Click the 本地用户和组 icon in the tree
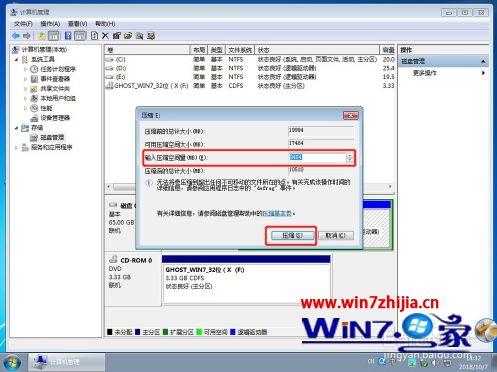This screenshot has width=497, height=372. click(x=34, y=98)
